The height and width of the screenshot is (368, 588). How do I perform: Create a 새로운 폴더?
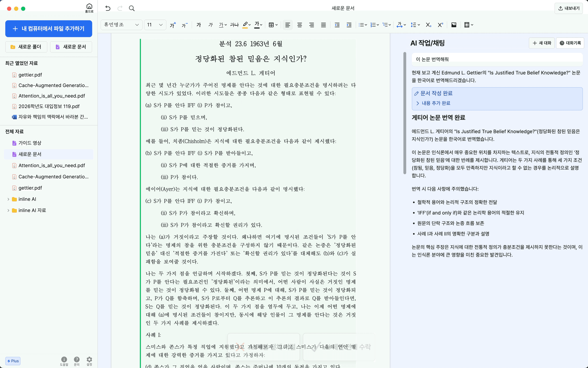click(26, 47)
